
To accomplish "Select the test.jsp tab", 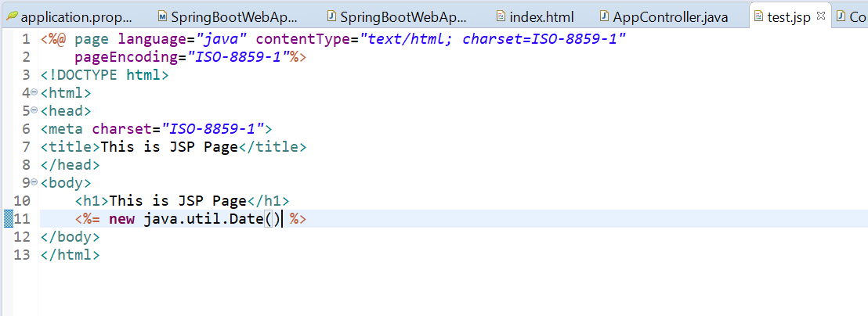I will (789, 17).
